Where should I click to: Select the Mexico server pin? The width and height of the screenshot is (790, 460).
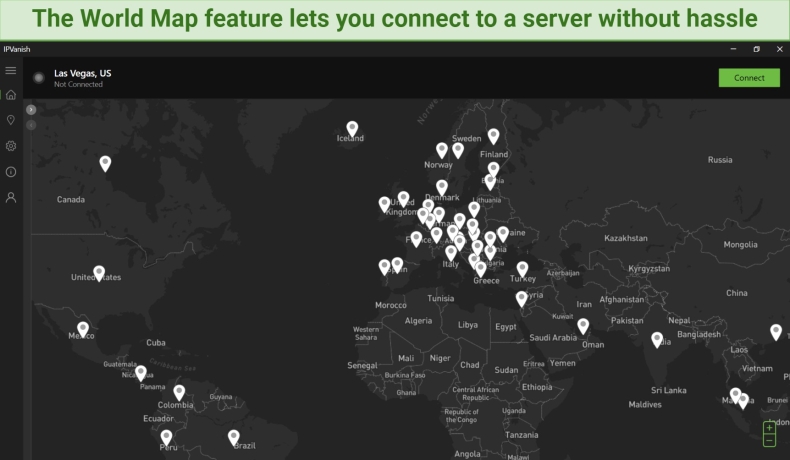[x=83, y=328]
